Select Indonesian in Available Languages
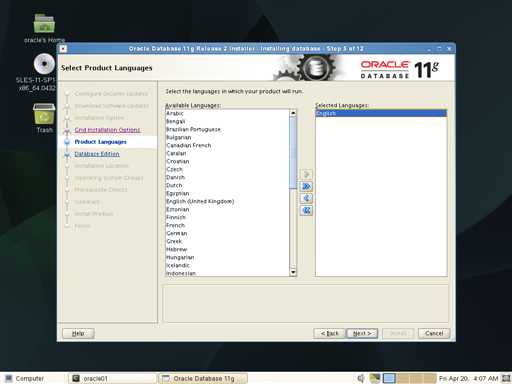The height and width of the screenshot is (384, 512). (x=228, y=273)
